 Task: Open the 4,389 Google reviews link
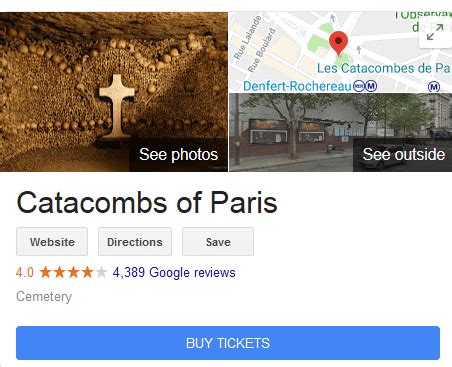(174, 272)
